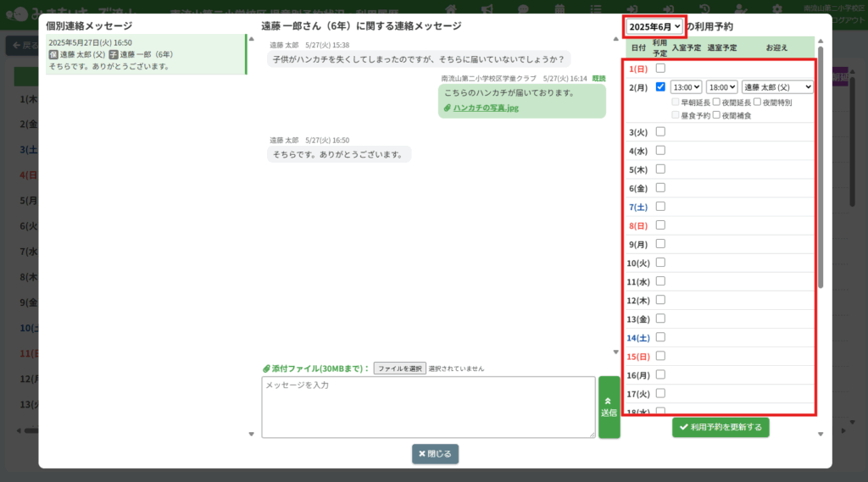Select the 5月27日 16:50 message thread
This screenshot has height=482, width=868.
point(145,54)
